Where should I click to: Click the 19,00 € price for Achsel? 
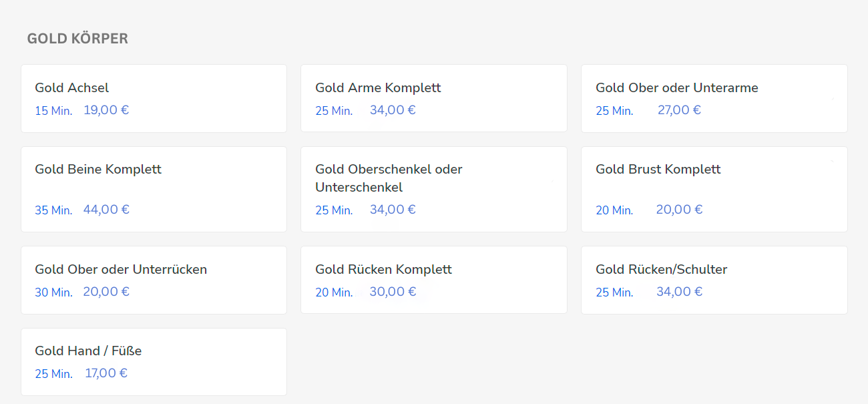[x=106, y=110]
